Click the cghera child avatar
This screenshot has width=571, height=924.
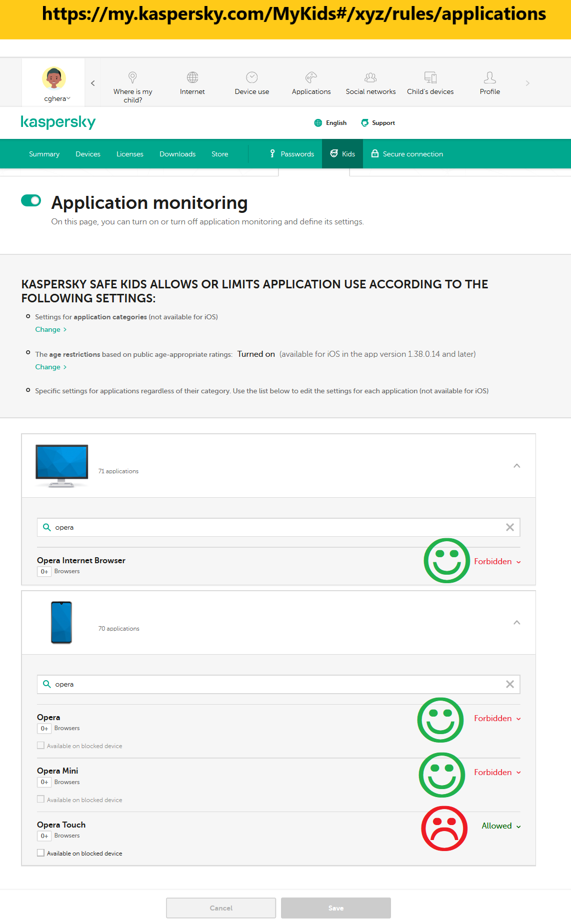[x=54, y=78]
